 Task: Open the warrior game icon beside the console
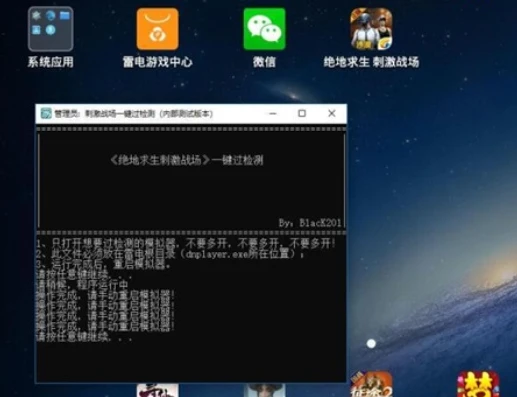point(371,384)
